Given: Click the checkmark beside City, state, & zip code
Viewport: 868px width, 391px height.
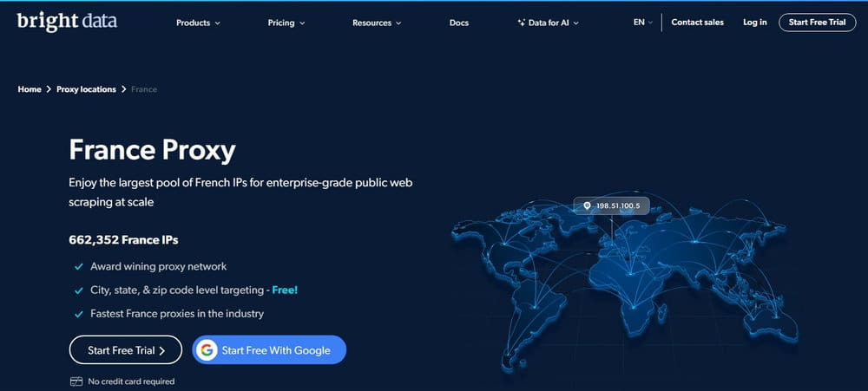Looking at the screenshot, I should coord(79,290).
